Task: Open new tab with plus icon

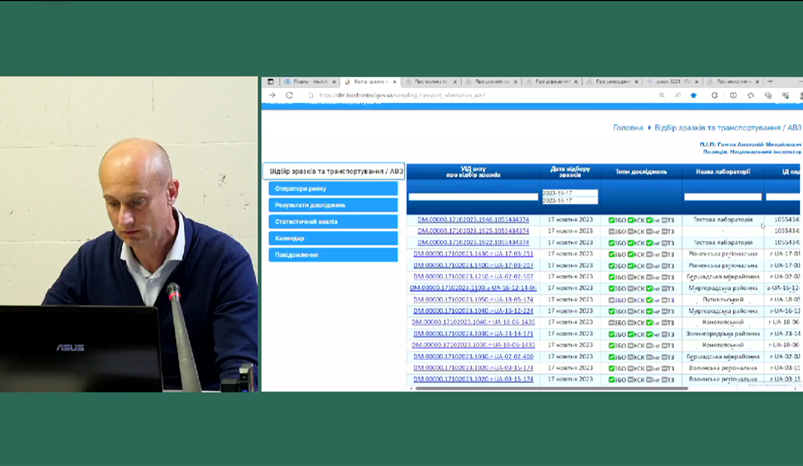Action: click(771, 81)
